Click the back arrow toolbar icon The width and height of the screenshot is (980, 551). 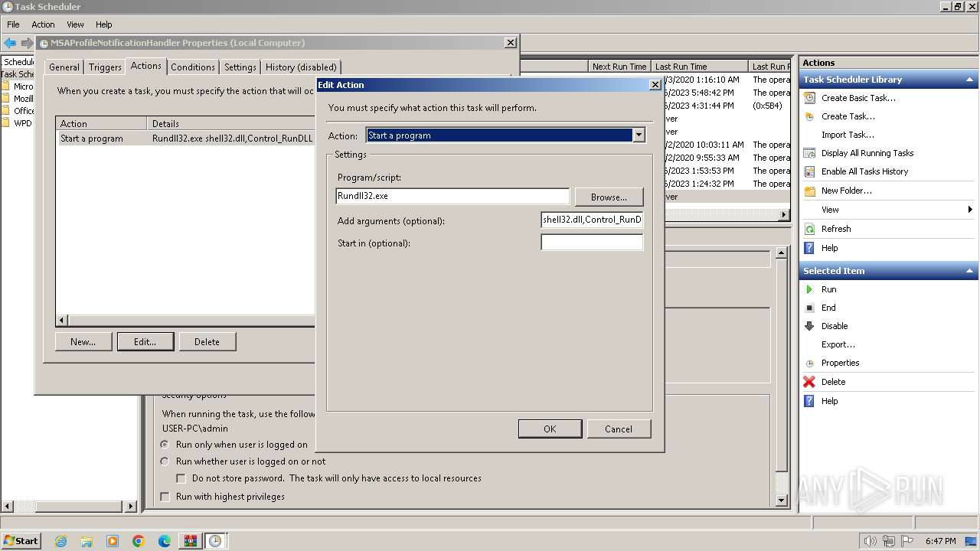10,44
